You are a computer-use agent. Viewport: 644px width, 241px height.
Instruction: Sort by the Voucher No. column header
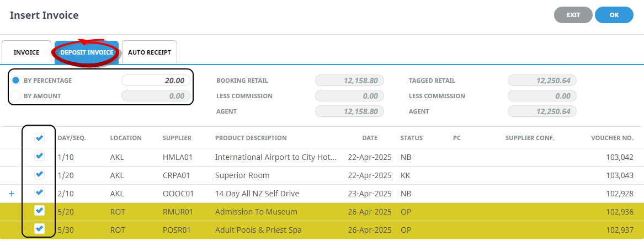(612, 138)
